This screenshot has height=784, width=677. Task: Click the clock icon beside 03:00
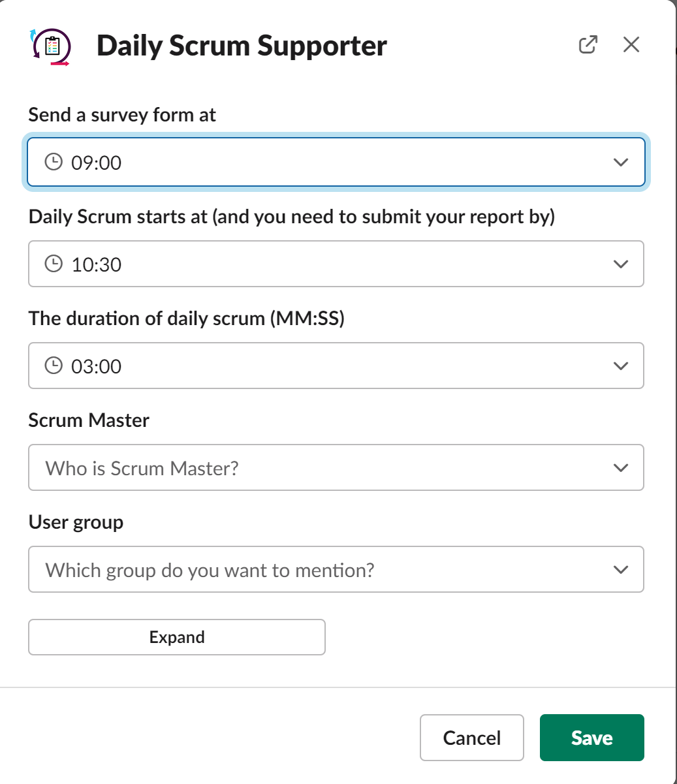54,366
